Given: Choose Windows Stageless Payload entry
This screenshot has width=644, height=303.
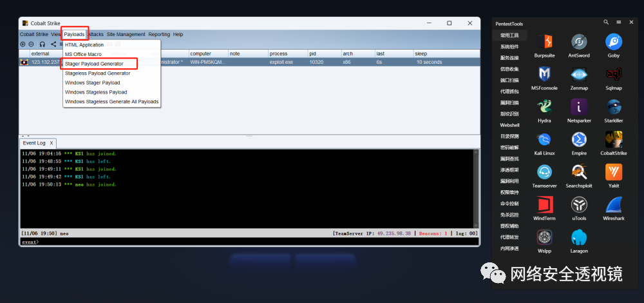Looking at the screenshot, I should coord(111,92).
